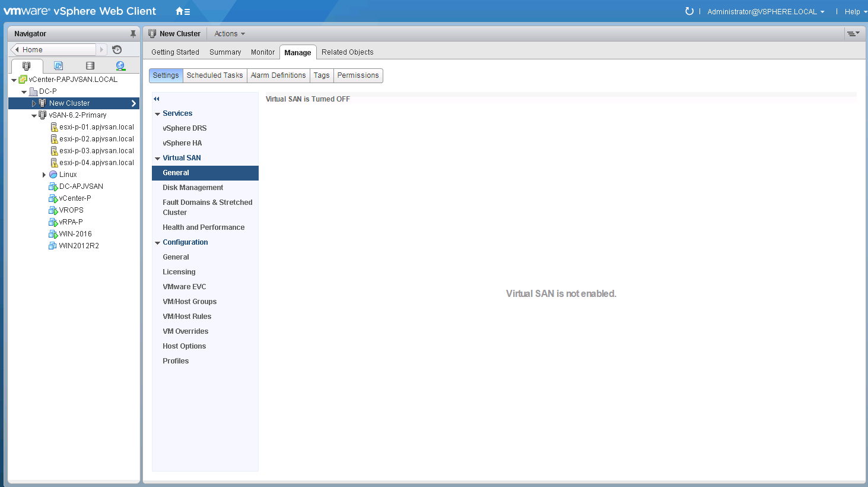Pin the Navigator panel
The image size is (868, 487).
[133, 34]
